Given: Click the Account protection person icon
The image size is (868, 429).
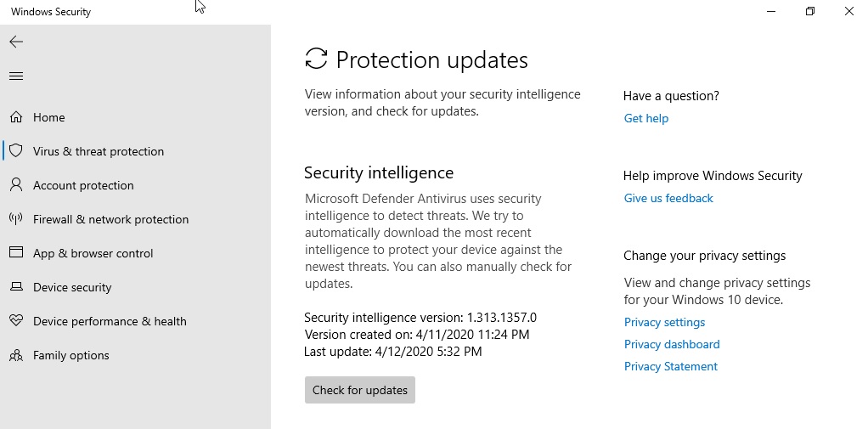Looking at the screenshot, I should [16, 185].
